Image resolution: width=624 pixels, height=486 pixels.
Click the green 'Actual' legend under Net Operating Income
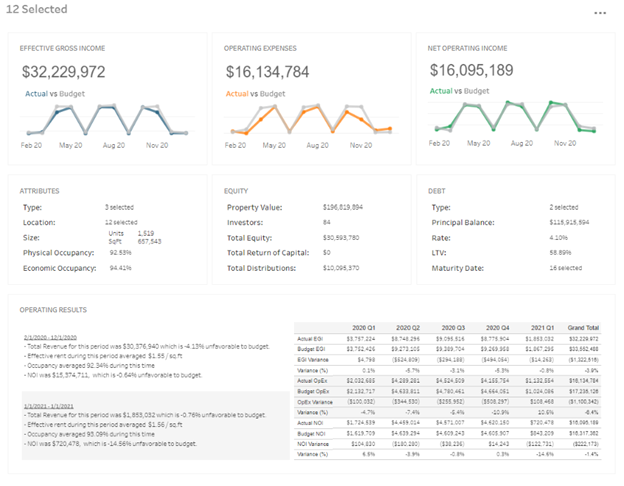point(441,91)
